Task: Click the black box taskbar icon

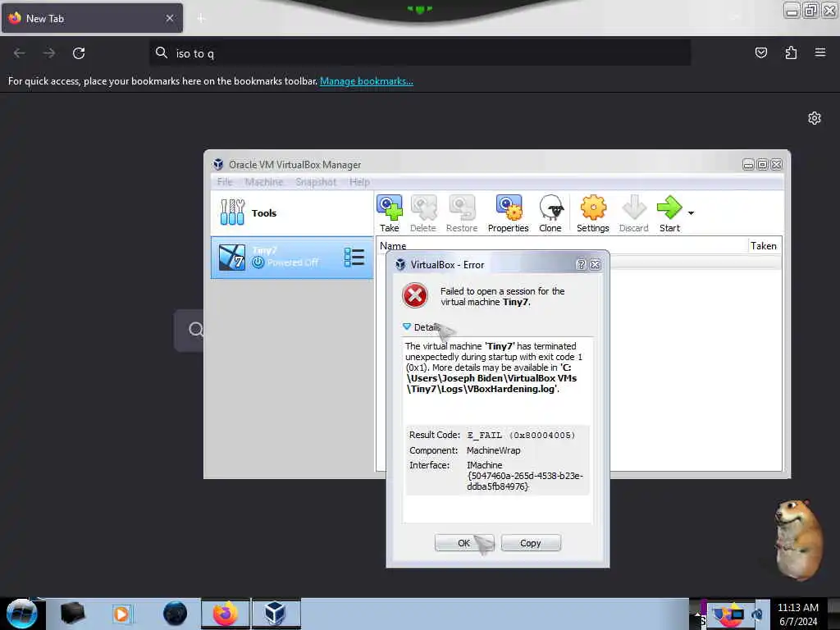Action: 72,614
